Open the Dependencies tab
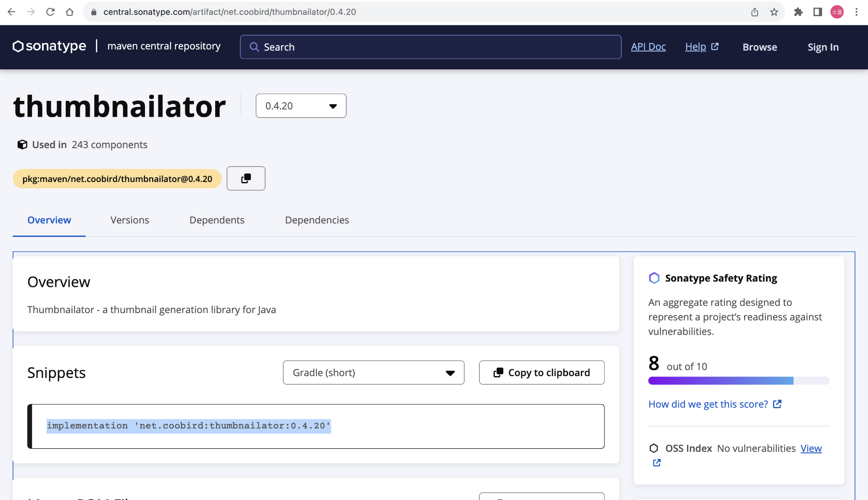This screenshot has height=500, width=868. tap(317, 220)
